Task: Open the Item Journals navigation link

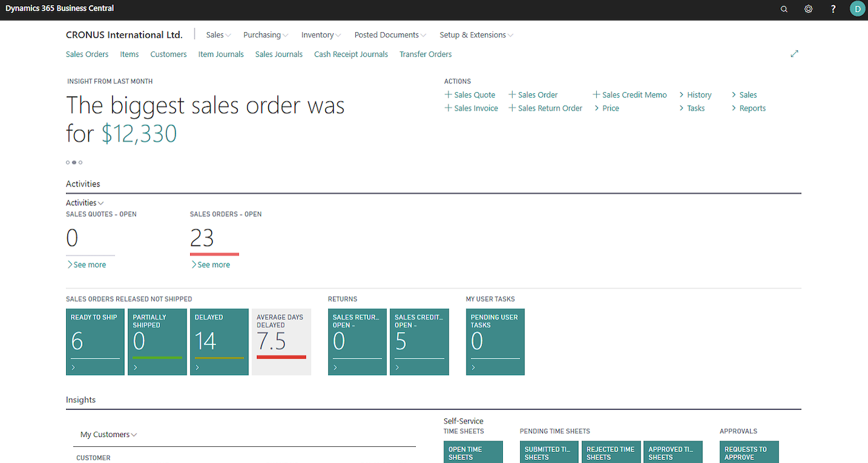Action: tap(221, 54)
